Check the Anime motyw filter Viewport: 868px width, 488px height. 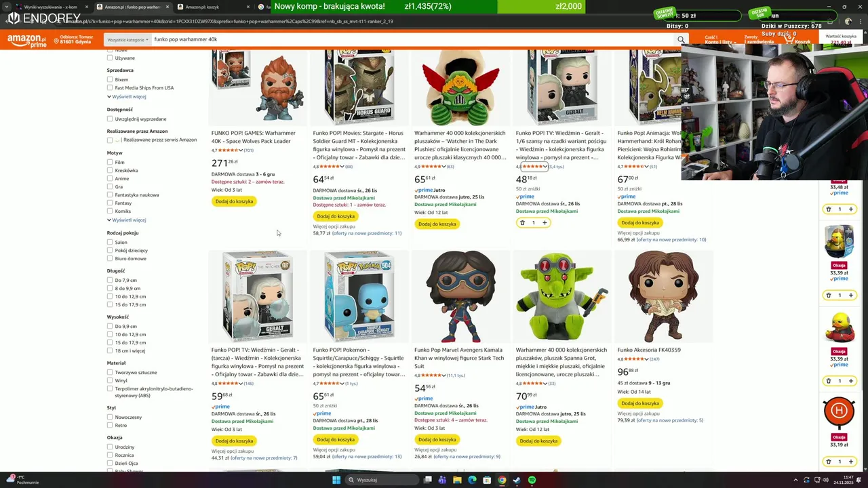tap(110, 179)
